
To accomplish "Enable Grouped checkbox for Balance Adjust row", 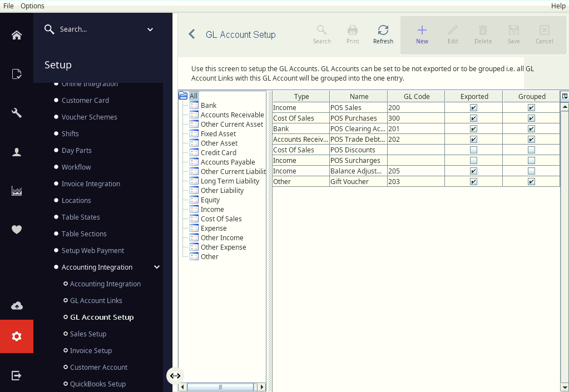I will [531, 171].
